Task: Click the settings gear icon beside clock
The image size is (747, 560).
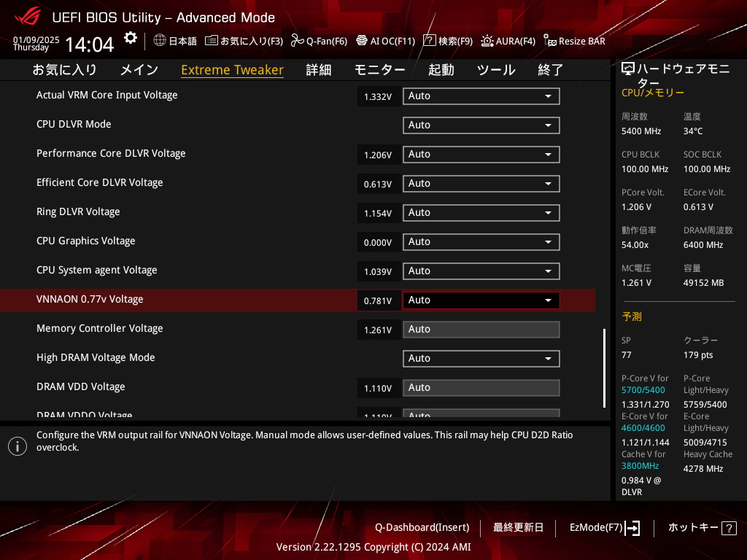Action: pos(130,39)
